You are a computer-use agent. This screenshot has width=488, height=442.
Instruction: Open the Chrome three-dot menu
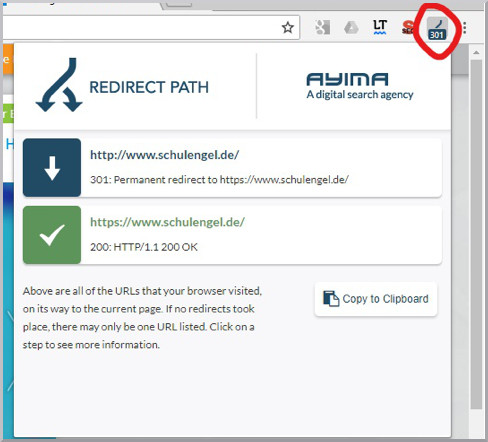(465, 28)
